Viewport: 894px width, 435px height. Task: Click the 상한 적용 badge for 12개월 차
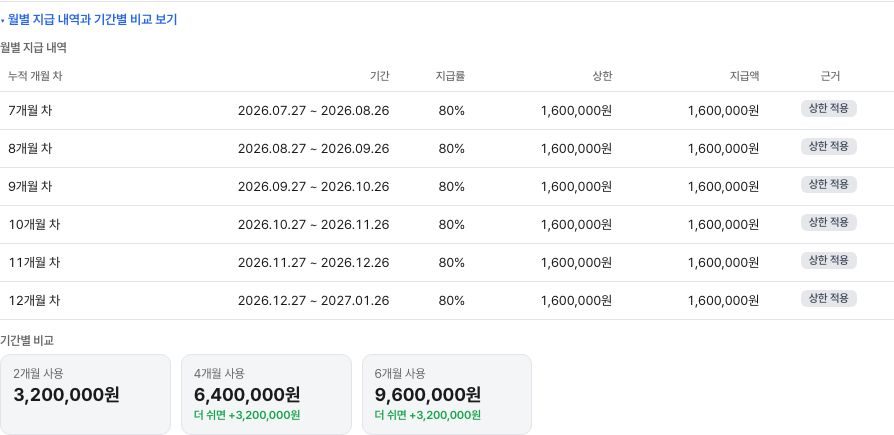pos(828,298)
